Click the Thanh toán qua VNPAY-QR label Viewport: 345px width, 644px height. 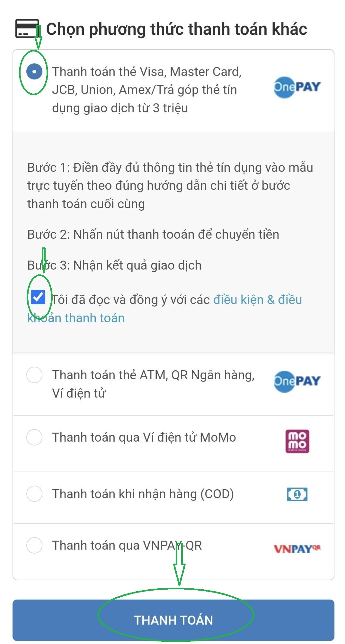tap(127, 546)
